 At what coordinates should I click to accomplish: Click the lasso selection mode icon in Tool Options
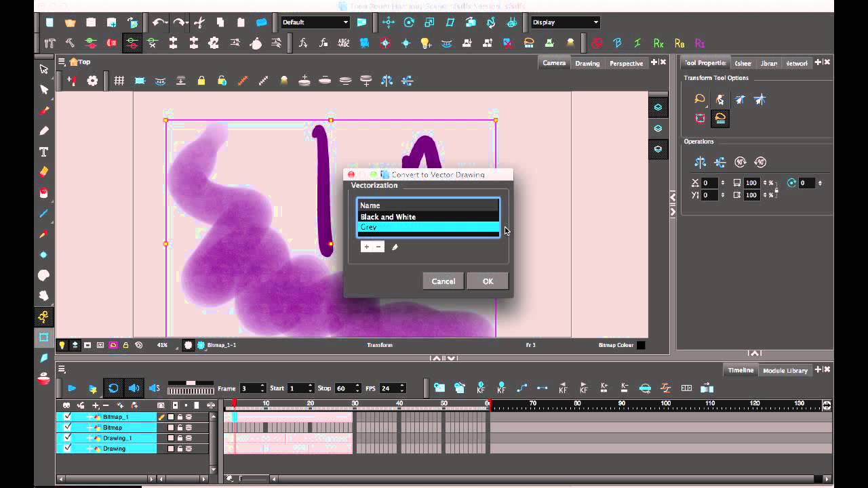tap(700, 100)
